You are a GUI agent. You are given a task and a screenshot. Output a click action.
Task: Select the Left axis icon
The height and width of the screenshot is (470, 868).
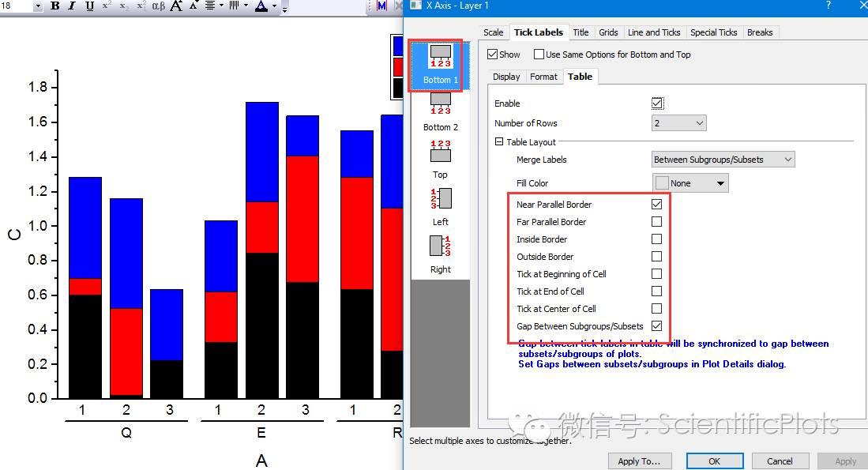click(439, 205)
